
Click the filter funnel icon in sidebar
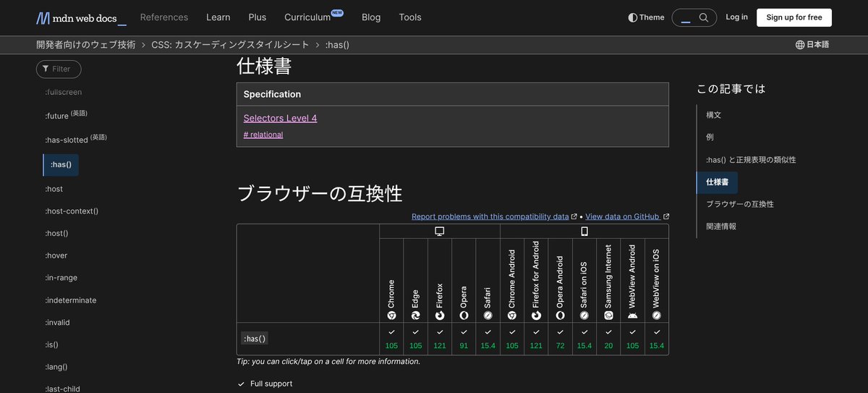(46, 69)
